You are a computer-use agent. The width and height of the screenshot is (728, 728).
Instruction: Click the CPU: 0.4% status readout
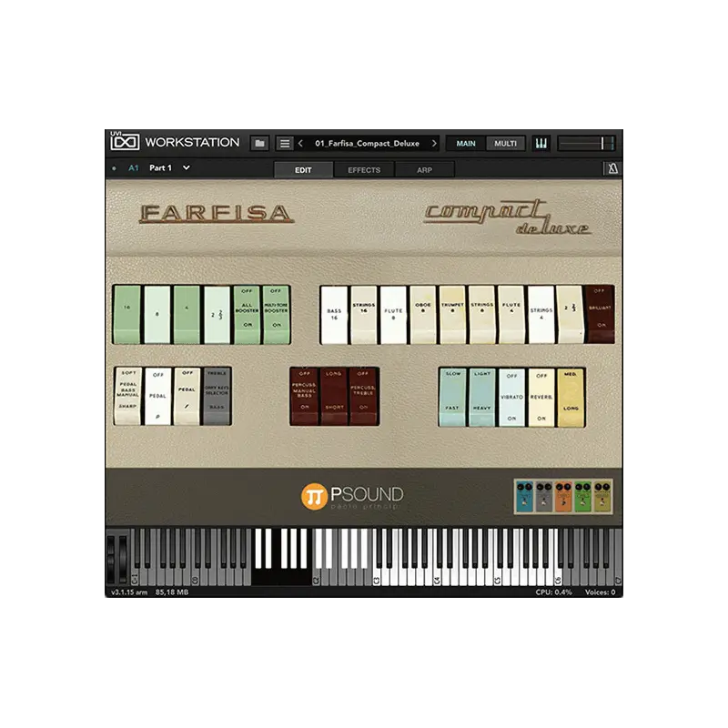point(553,592)
